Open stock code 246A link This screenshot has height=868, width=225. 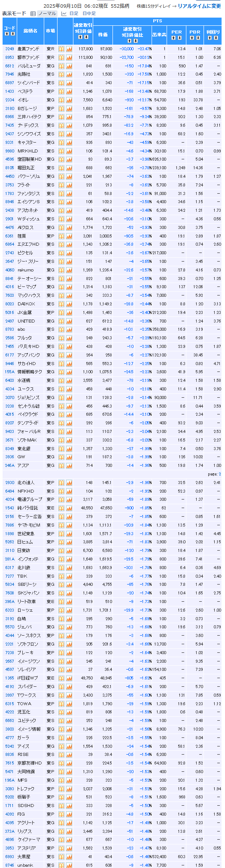(9, 465)
